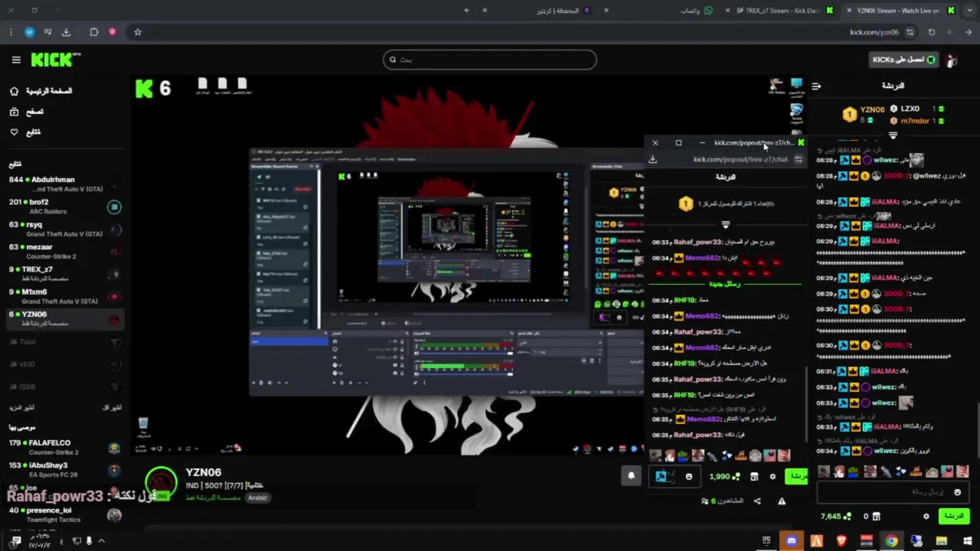Open mezaar Counter-Strike 2 channel
Screen dimensions: 980x551
click(x=64, y=251)
